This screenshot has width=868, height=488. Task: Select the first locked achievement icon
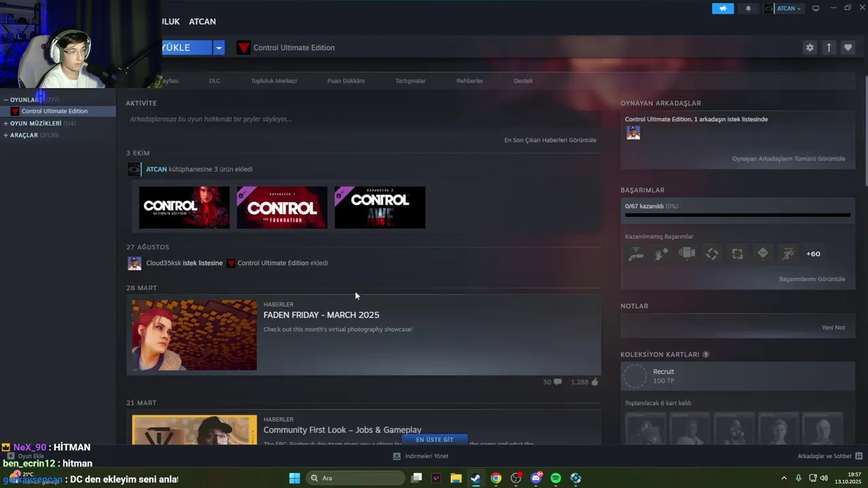(x=636, y=253)
